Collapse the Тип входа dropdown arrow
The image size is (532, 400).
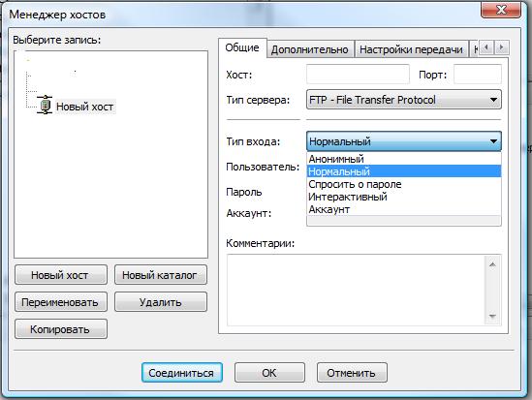tap(493, 141)
